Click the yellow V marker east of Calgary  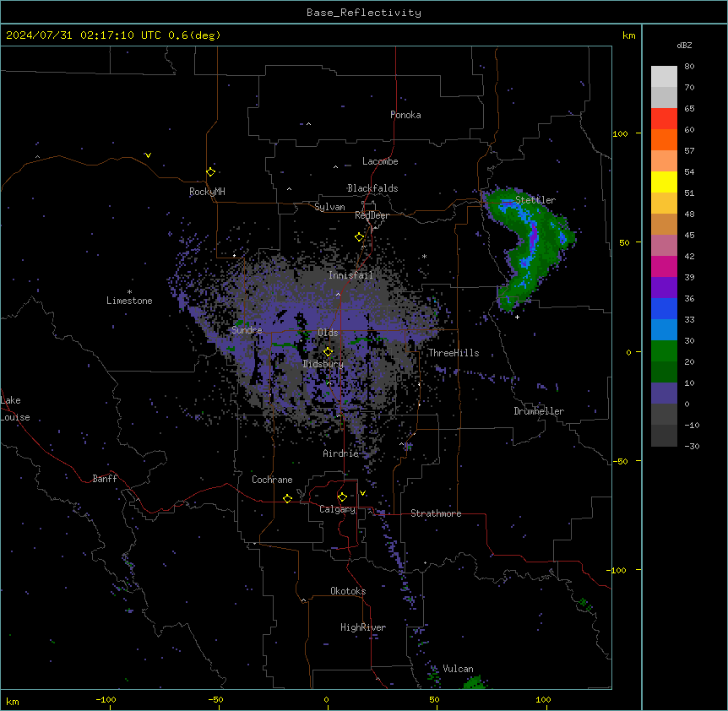pos(362,493)
